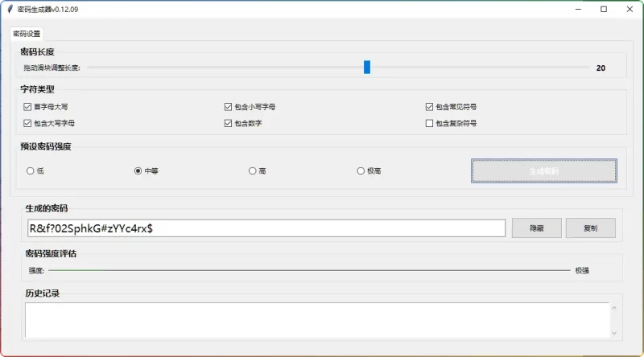The width and height of the screenshot is (644, 357).
Task: Click the history box scrollbar down arrow
Action: (x=615, y=333)
